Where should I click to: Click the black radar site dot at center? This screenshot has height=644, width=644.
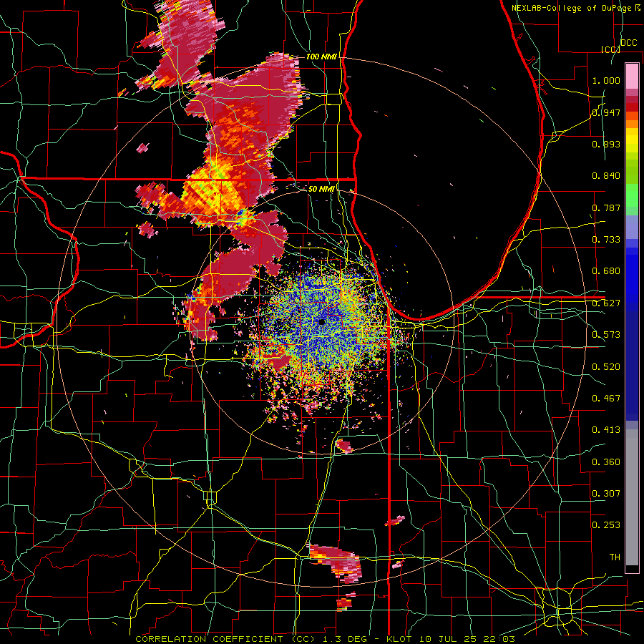(321, 321)
